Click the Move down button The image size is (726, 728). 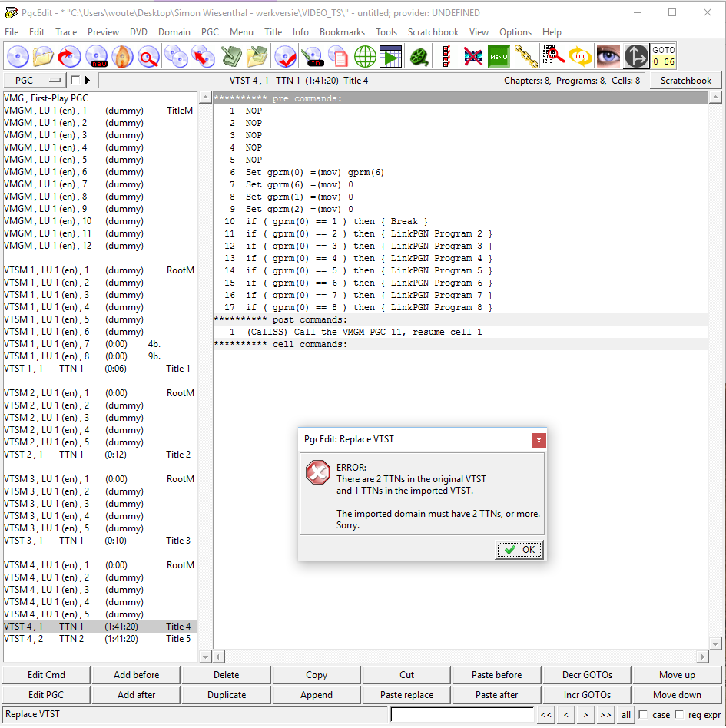(x=677, y=694)
